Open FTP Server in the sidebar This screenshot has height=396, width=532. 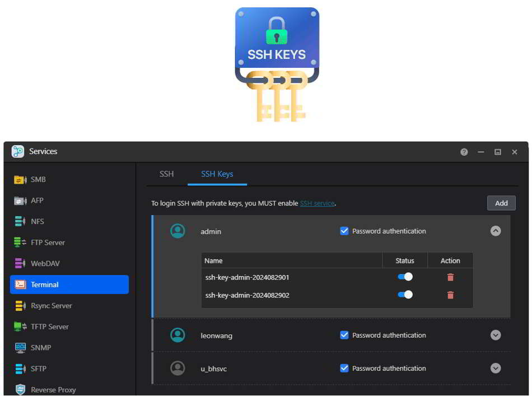[x=69, y=243]
